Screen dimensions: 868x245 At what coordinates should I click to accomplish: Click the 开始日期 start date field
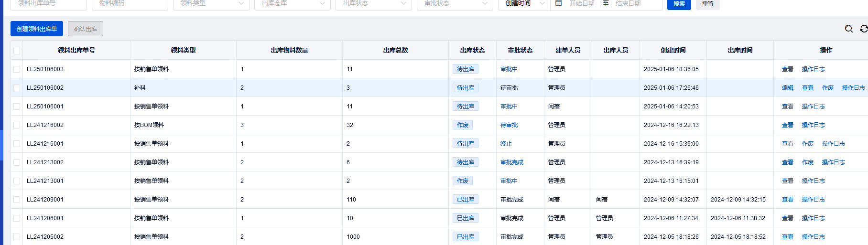(582, 3)
